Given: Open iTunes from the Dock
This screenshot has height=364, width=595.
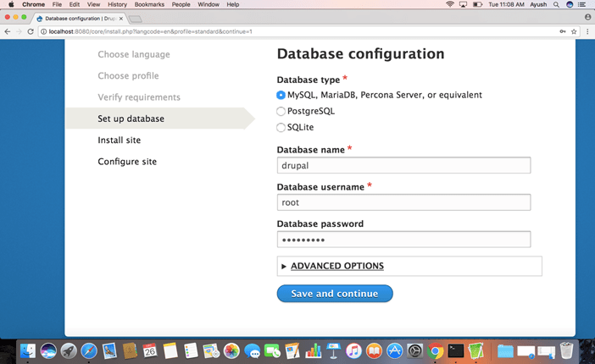Looking at the screenshot, I should 353,351.
